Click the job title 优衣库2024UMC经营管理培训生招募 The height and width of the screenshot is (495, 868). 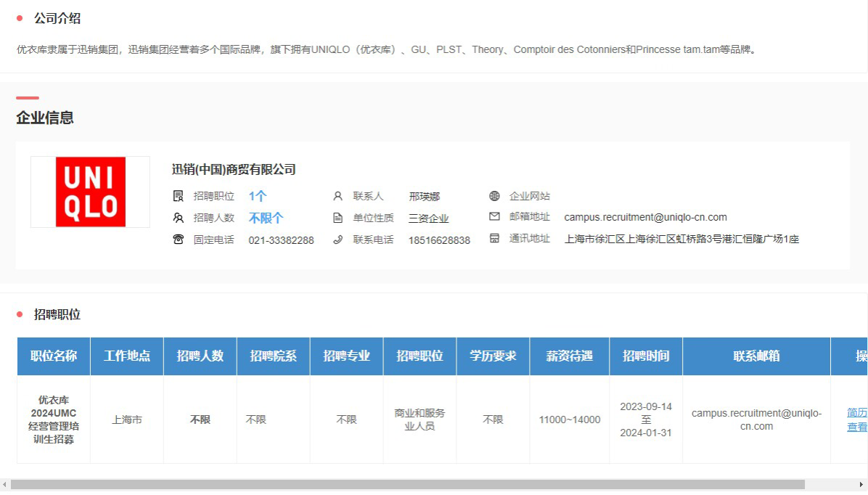(x=54, y=420)
